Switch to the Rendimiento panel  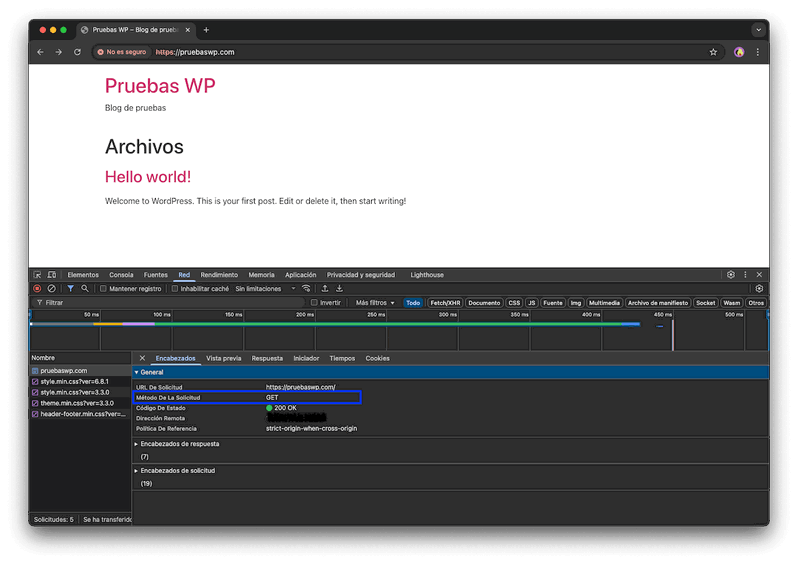tap(219, 275)
